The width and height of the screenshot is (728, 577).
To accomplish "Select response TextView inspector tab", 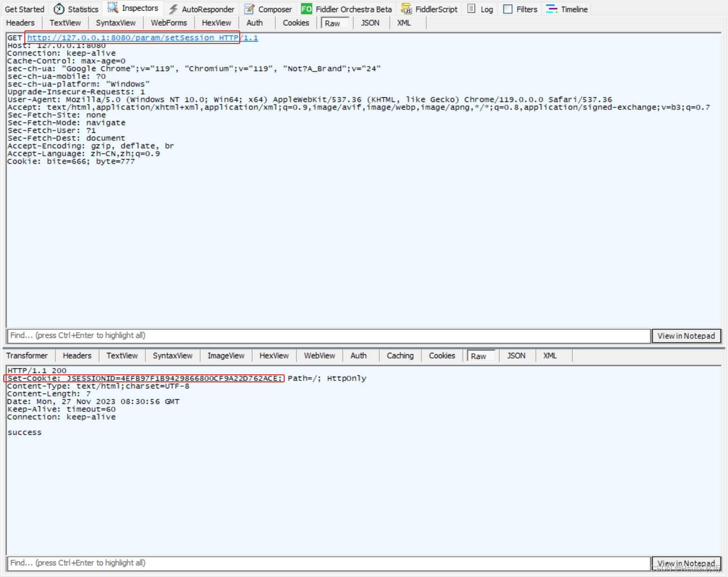I will click(122, 356).
